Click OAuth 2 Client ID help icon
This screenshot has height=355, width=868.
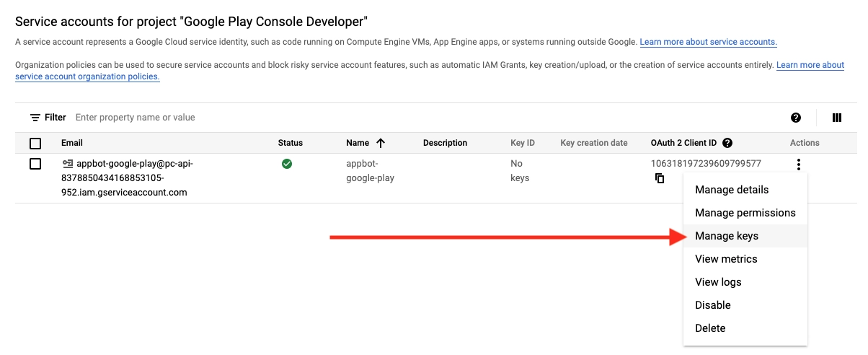coord(727,143)
